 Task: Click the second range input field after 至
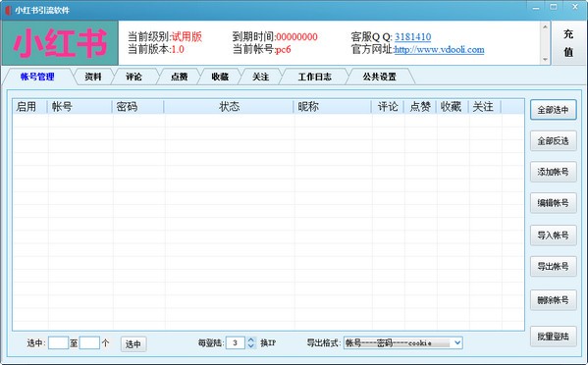coord(89,342)
